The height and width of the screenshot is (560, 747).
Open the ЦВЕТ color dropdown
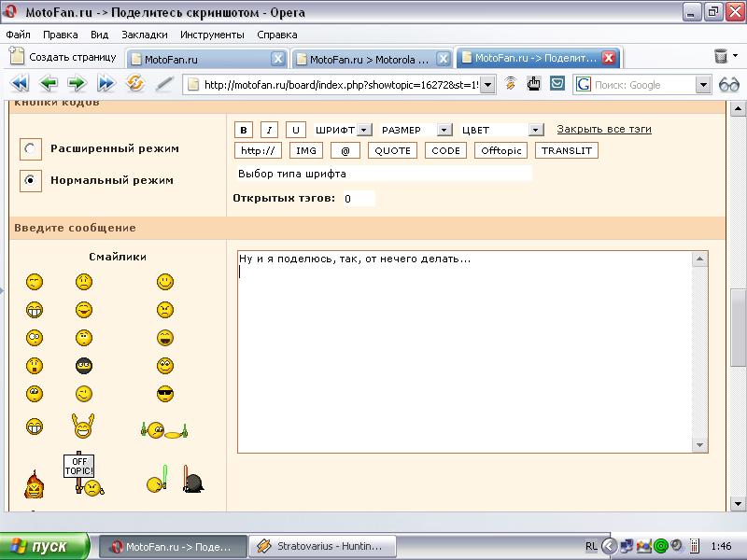pyautogui.click(x=502, y=130)
